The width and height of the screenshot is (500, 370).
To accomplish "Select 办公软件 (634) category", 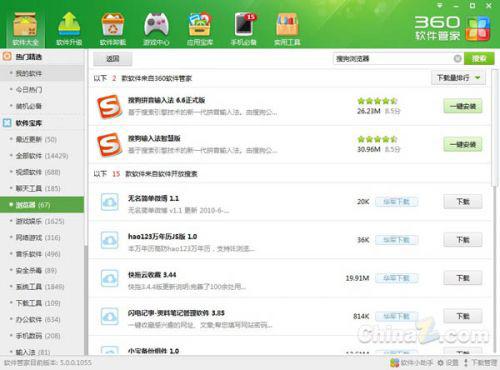I will 42,319.
